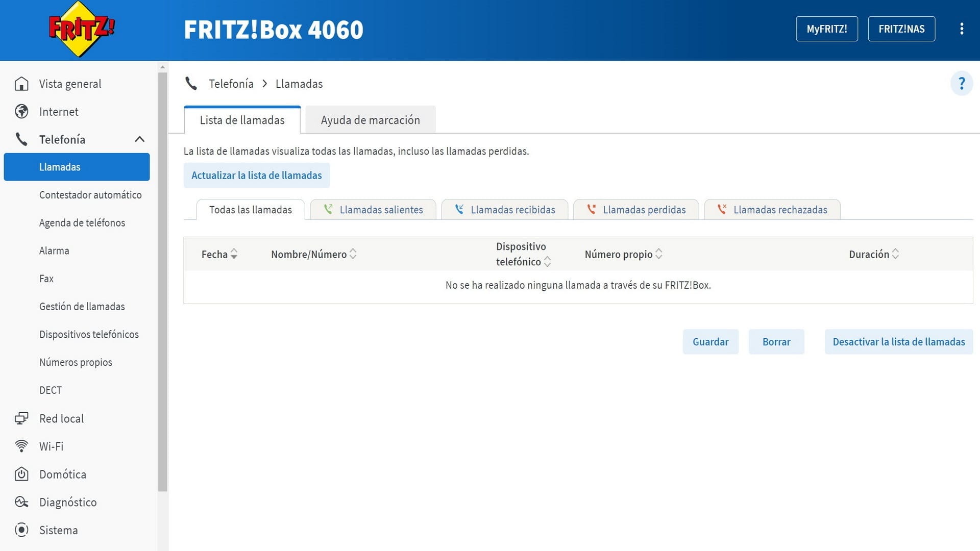980x551 pixels.
Task: Click the breadcrumb phone icon
Action: click(x=191, y=84)
